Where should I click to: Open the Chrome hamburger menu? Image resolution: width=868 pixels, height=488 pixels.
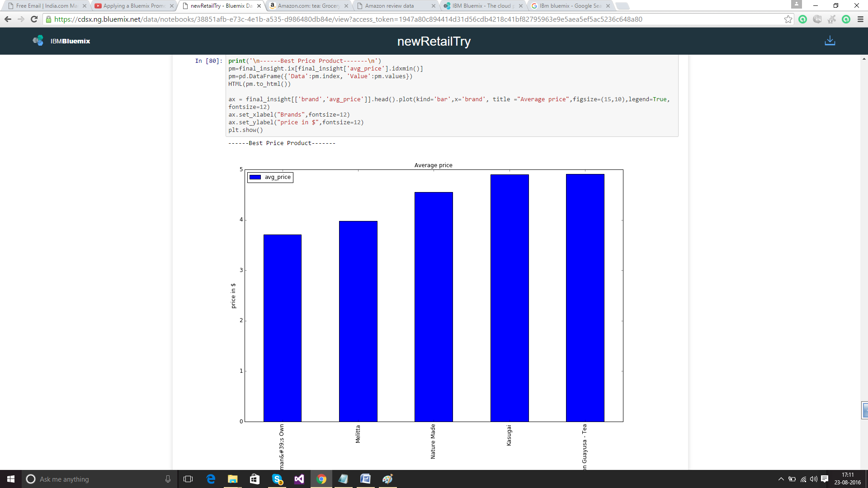coord(860,19)
